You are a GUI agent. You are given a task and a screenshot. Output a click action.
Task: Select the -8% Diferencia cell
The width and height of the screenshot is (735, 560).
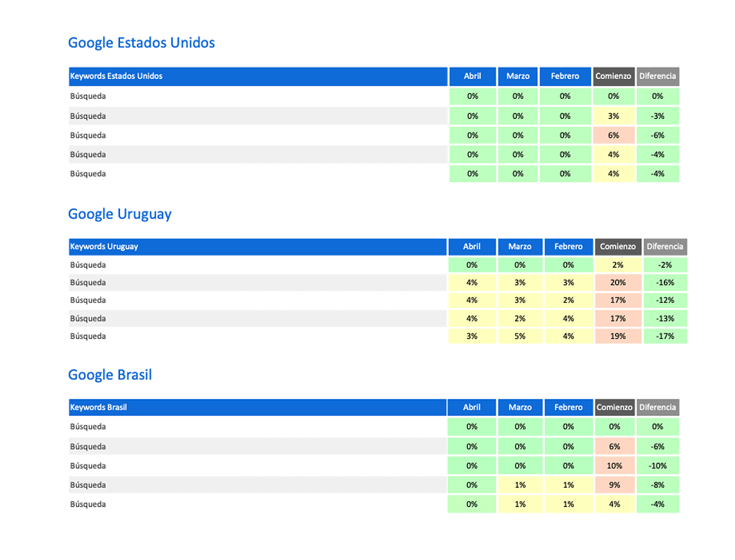pos(658,485)
